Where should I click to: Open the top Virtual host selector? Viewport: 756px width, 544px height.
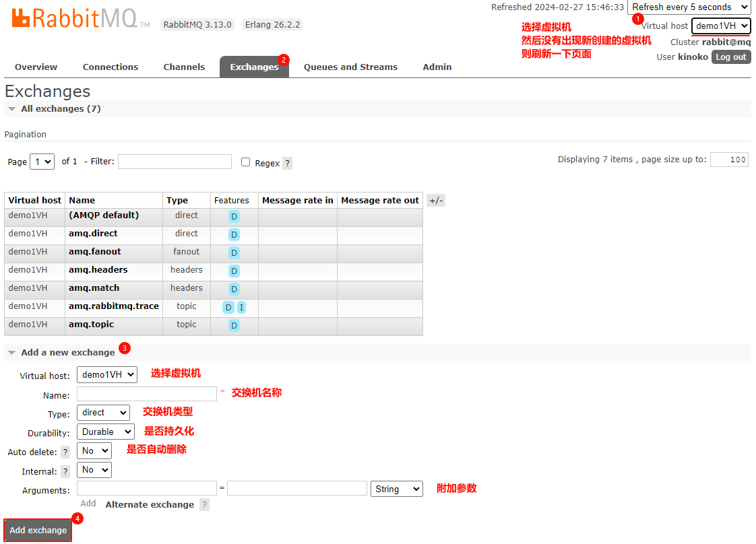click(x=721, y=26)
